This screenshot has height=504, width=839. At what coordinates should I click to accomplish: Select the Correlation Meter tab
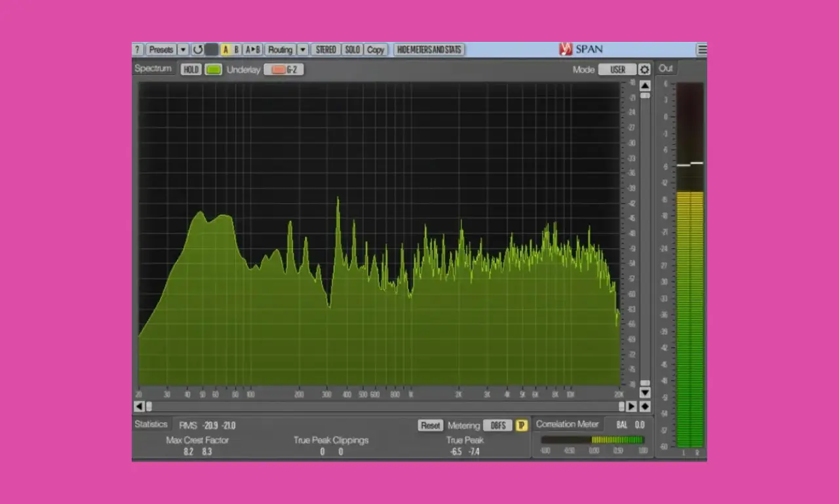567,424
